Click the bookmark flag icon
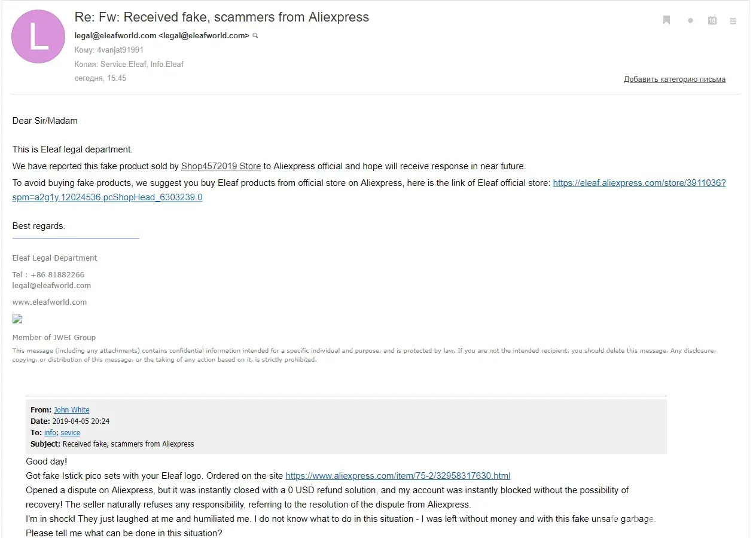The width and height of the screenshot is (756, 538). click(x=666, y=20)
